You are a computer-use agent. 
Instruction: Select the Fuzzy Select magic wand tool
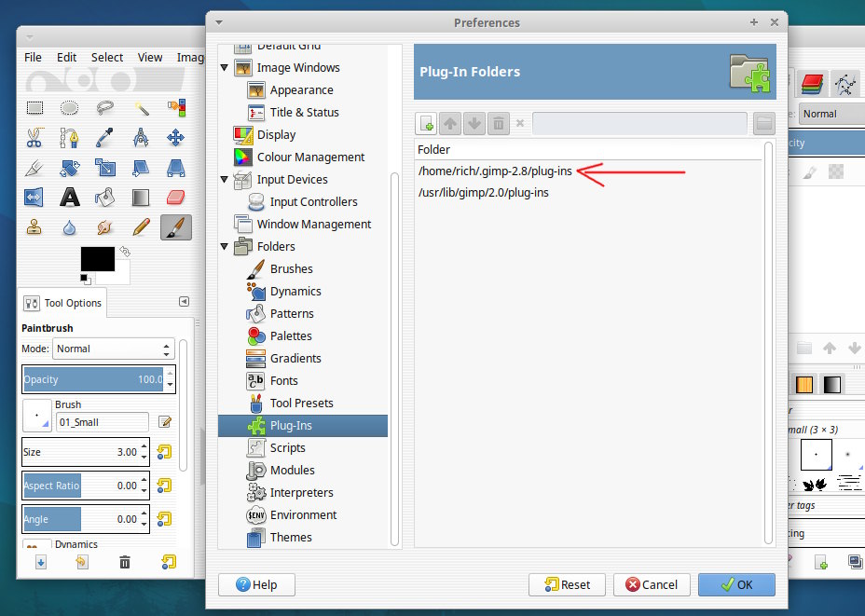point(141,107)
